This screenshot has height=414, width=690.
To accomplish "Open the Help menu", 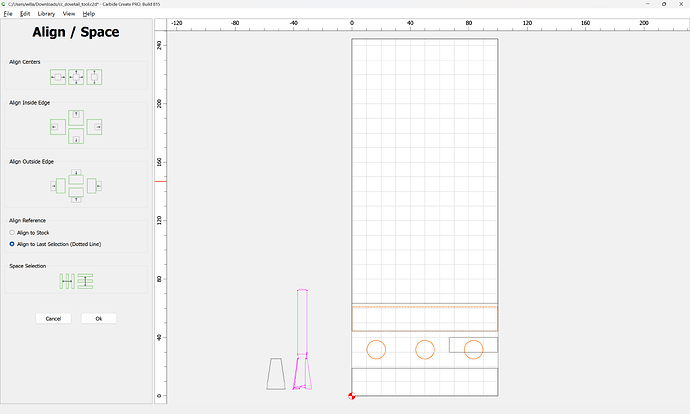I will tap(88, 14).
